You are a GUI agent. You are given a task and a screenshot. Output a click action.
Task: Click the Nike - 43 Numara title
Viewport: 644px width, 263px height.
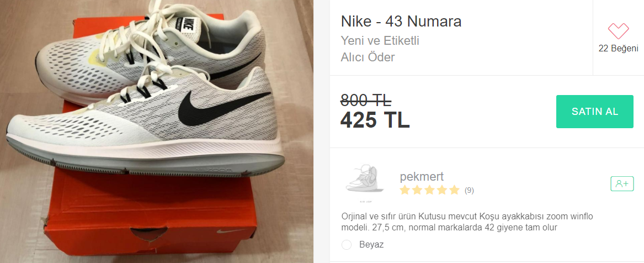(x=401, y=22)
